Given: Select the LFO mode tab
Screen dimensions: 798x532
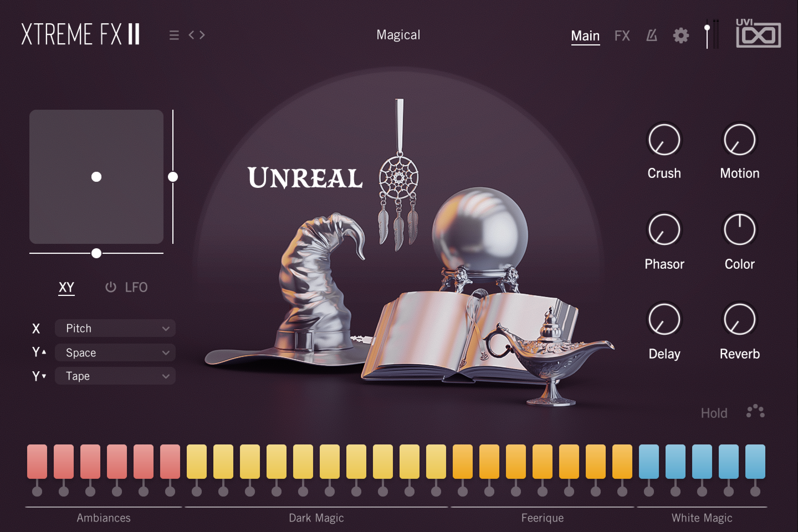Looking at the screenshot, I should click(x=136, y=287).
